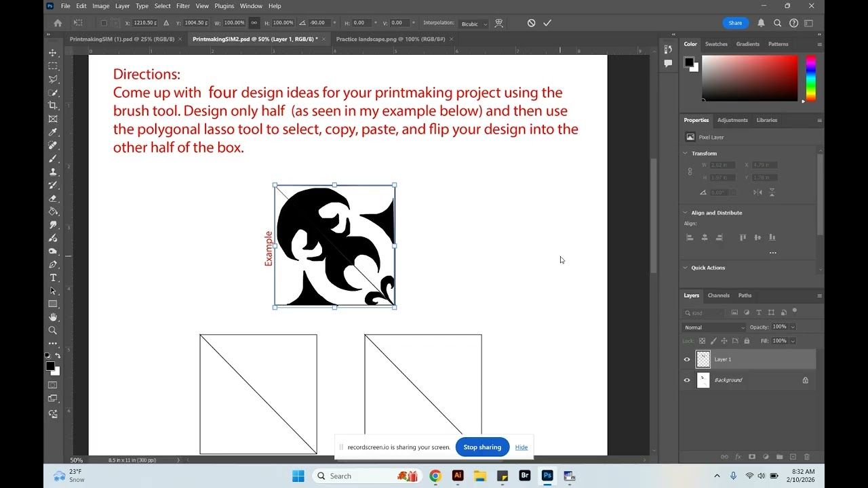
Task: Toggle lock transparent pixels
Action: click(702, 341)
